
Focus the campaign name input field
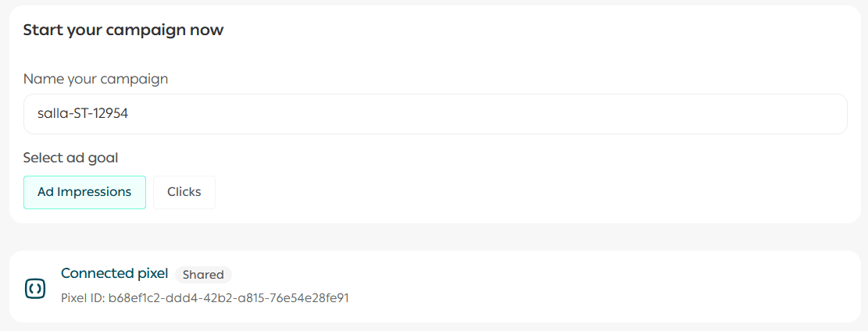coord(435,114)
